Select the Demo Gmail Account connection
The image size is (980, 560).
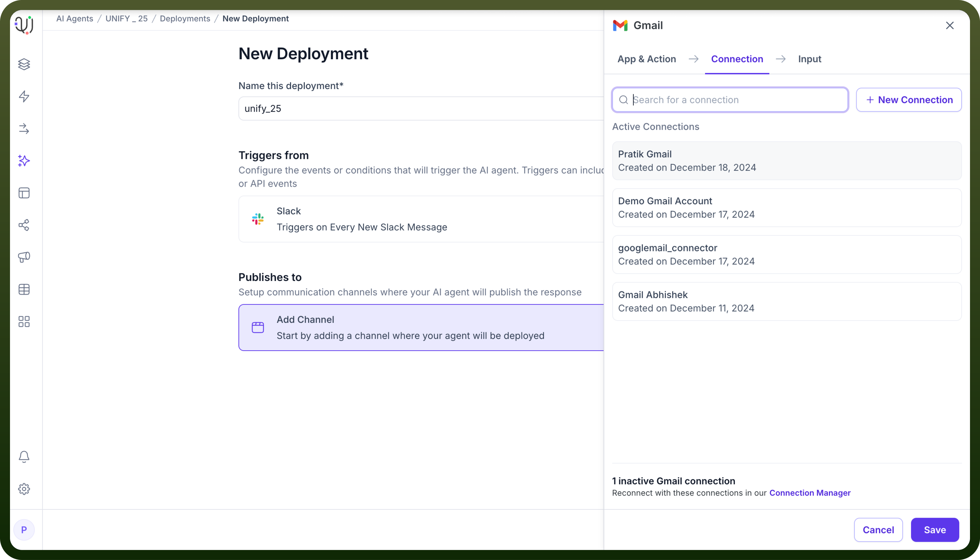[x=786, y=208]
